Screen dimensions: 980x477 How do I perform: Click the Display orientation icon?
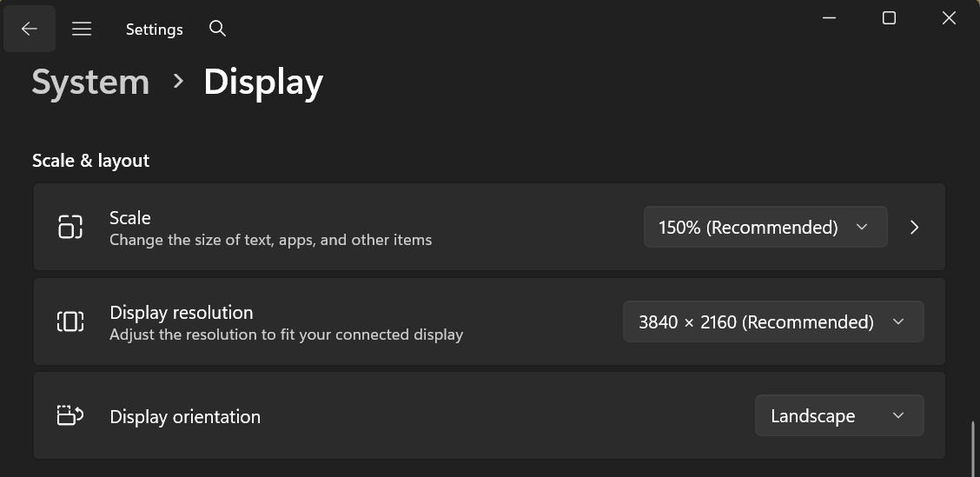point(70,415)
